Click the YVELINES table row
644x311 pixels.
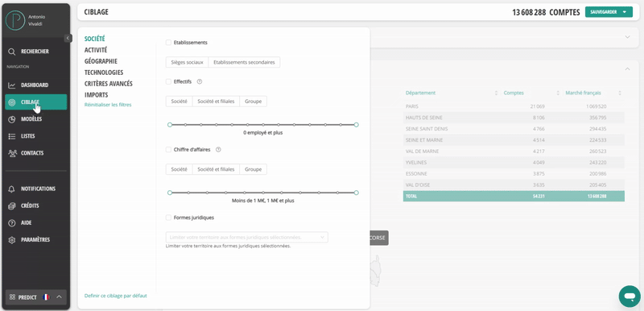514,163
